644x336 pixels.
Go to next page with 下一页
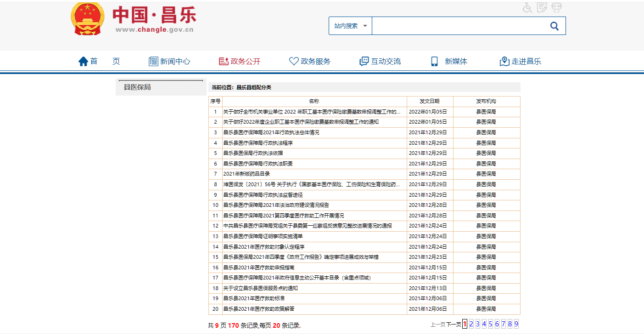454,325
